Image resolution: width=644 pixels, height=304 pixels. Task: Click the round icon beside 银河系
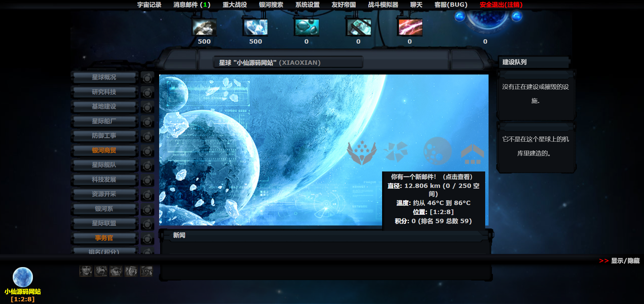[x=147, y=210]
